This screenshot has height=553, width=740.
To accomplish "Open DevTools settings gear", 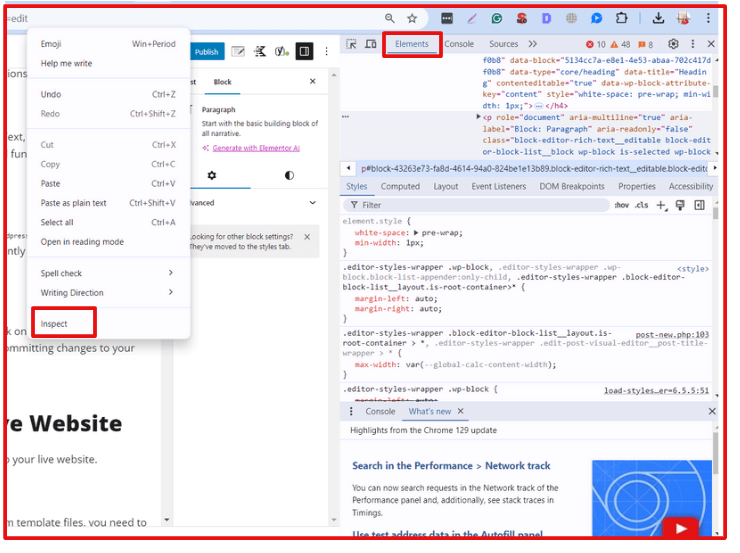I will pyautogui.click(x=673, y=44).
